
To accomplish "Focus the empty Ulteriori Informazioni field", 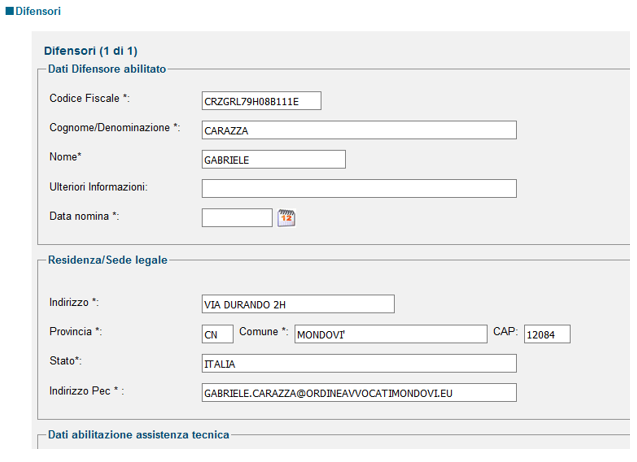I will tap(359, 189).
